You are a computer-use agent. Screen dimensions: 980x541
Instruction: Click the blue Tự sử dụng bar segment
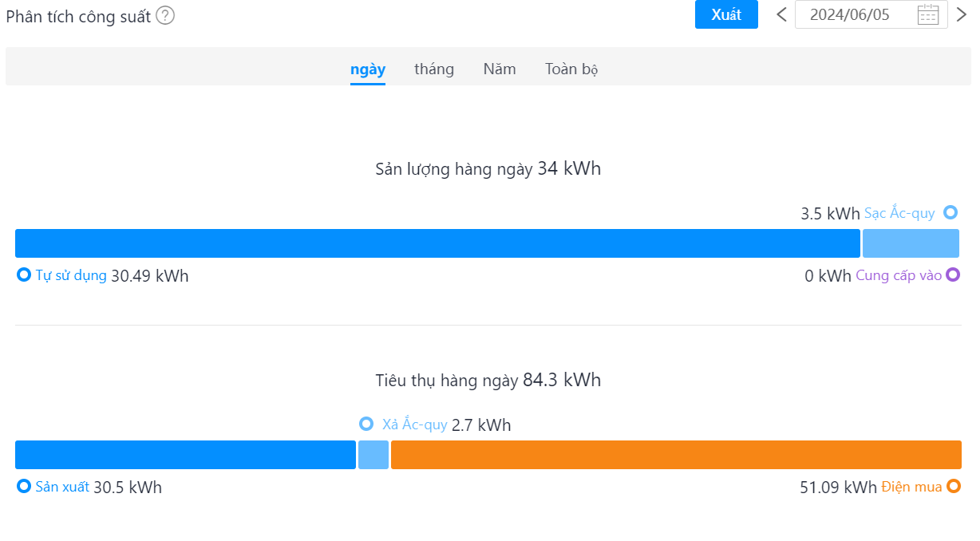pyautogui.click(x=437, y=243)
